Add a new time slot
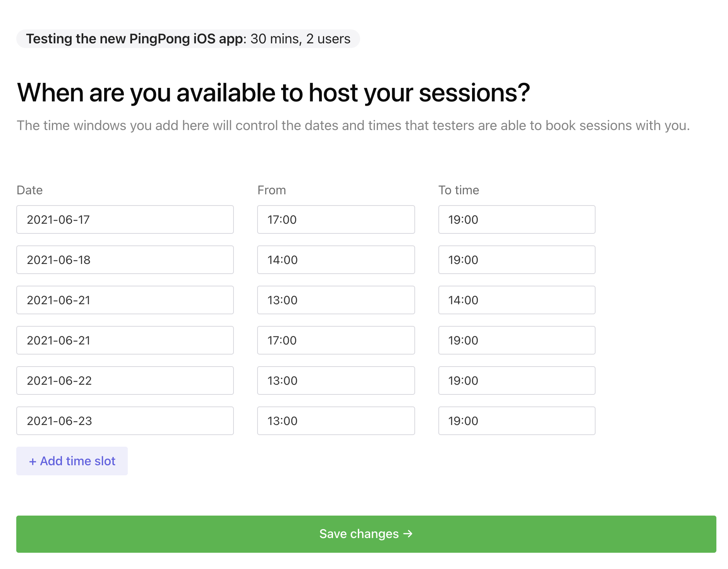Screen dimensions: 728x569 point(72,461)
